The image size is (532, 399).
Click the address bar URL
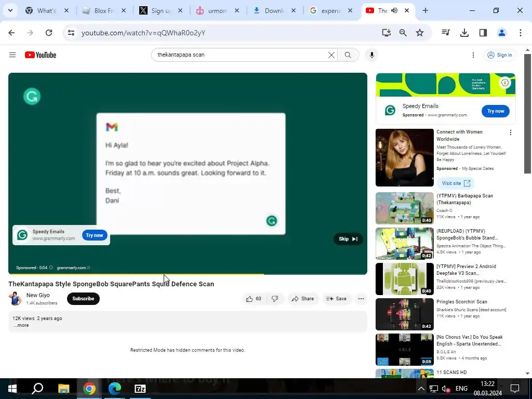[143, 33]
